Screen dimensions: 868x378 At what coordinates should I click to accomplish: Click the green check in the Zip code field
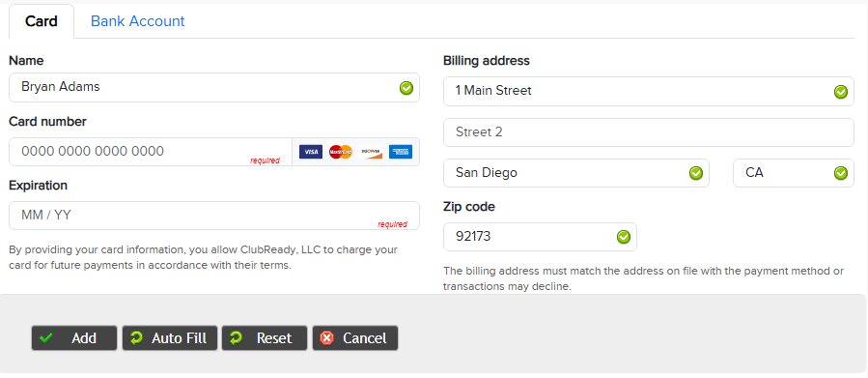624,237
